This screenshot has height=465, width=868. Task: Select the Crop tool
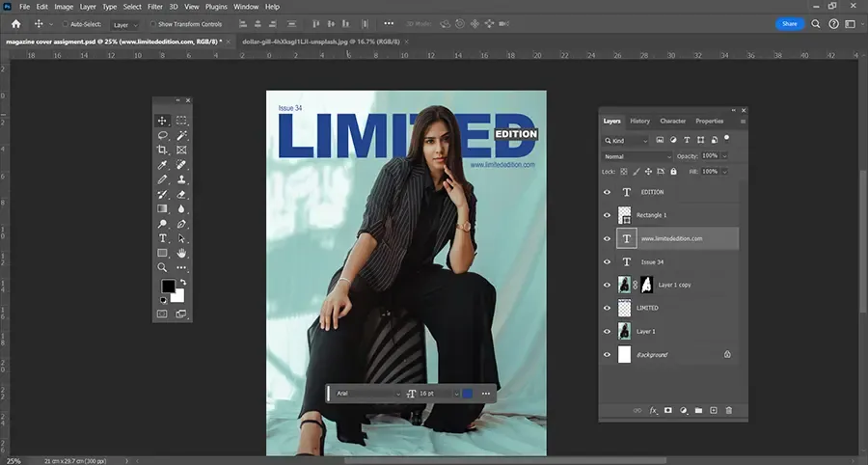click(x=162, y=150)
